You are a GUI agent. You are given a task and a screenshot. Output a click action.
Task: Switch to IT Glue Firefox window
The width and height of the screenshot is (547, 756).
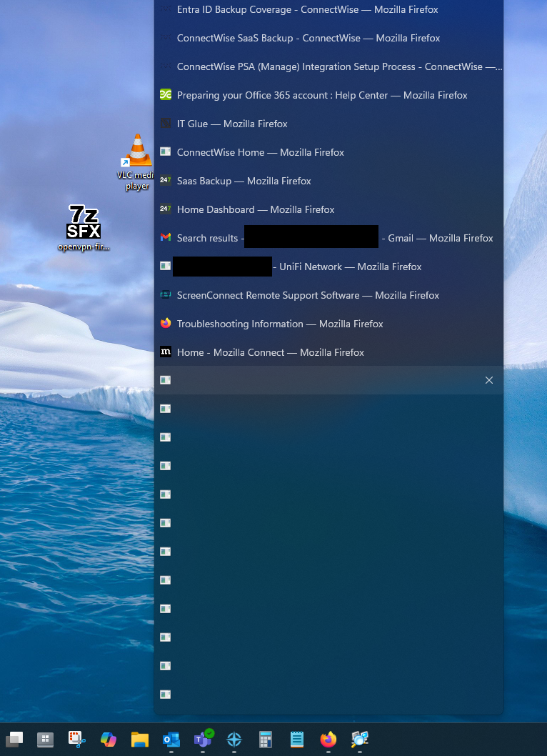(232, 124)
